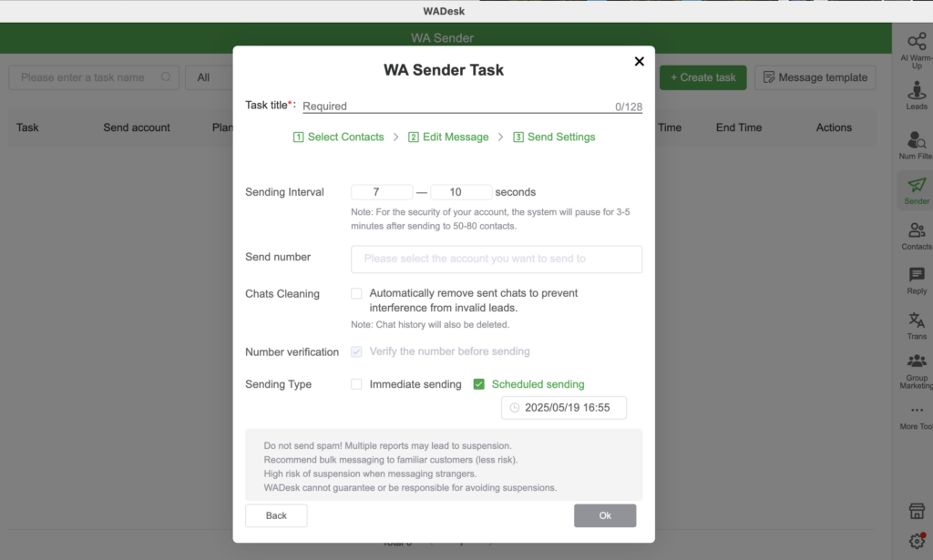Open Message template button
Viewport: 933px width, 560px height.
(x=815, y=78)
